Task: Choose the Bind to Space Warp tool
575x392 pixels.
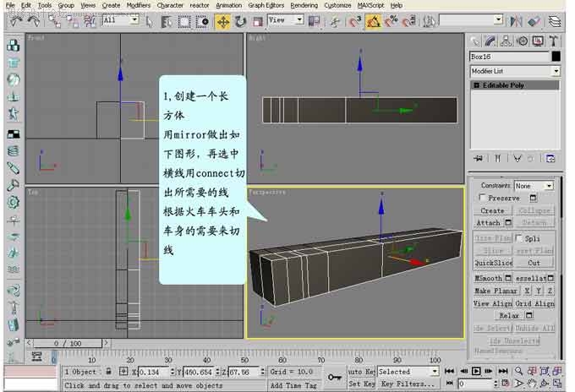Action: coord(90,22)
